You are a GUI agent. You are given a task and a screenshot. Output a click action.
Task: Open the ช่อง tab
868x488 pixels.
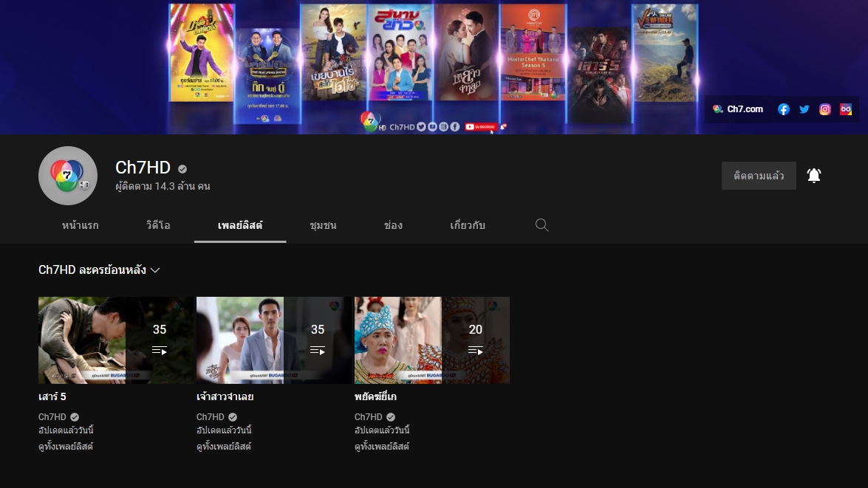[x=393, y=225]
